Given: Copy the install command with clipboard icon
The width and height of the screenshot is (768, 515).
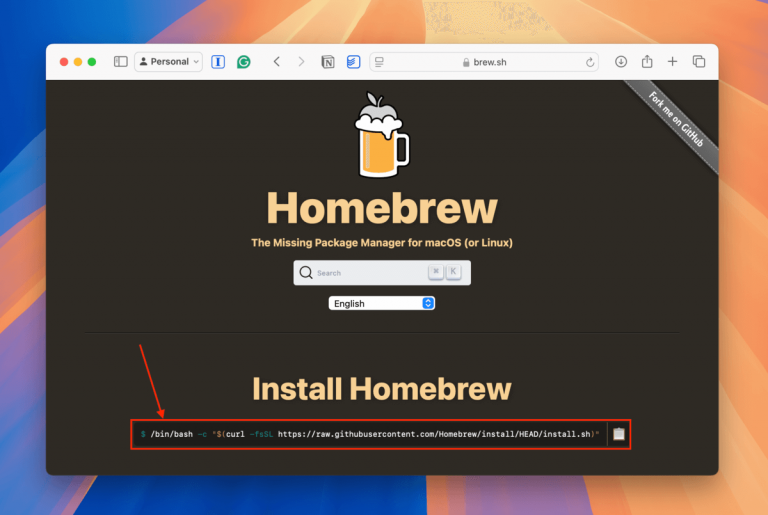Looking at the screenshot, I should tap(618, 434).
